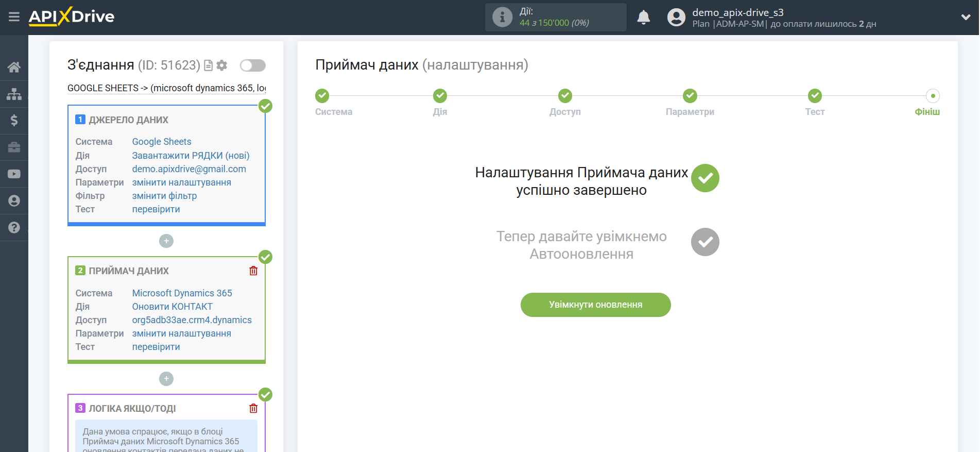980x452 pixels.
Task: Open demo.apixdrive@gmail.com access link
Action: pos(189,169)
